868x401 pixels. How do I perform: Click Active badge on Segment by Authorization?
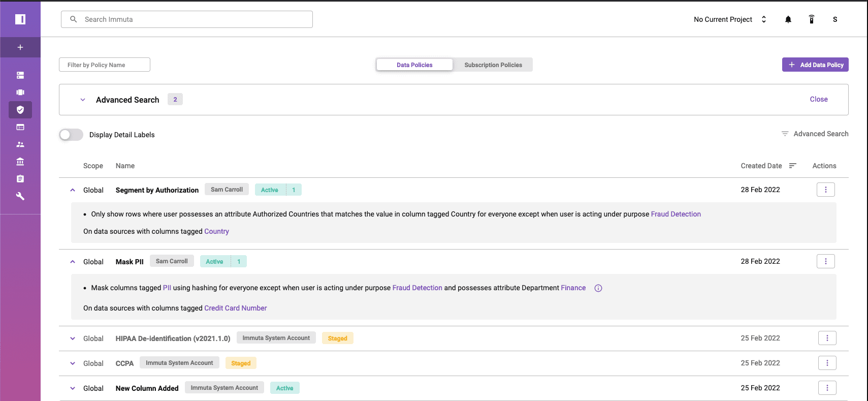270,190
